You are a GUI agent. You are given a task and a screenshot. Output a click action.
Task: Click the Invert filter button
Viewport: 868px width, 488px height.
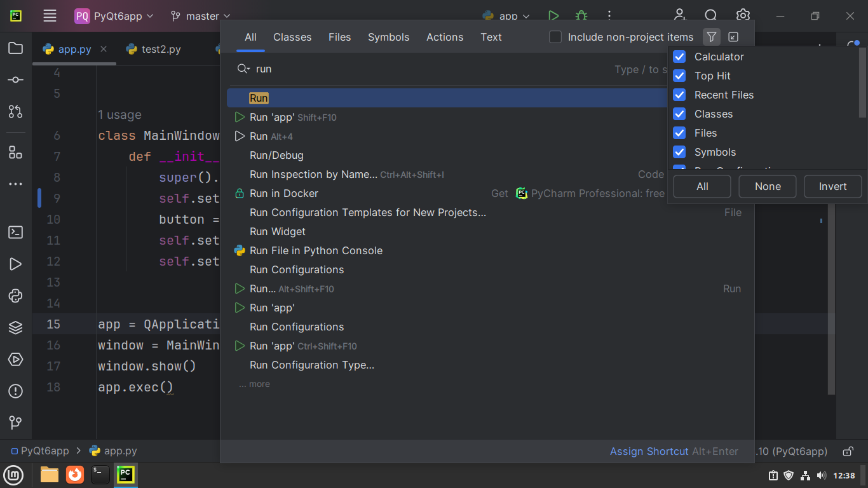[x=832, y=186]
